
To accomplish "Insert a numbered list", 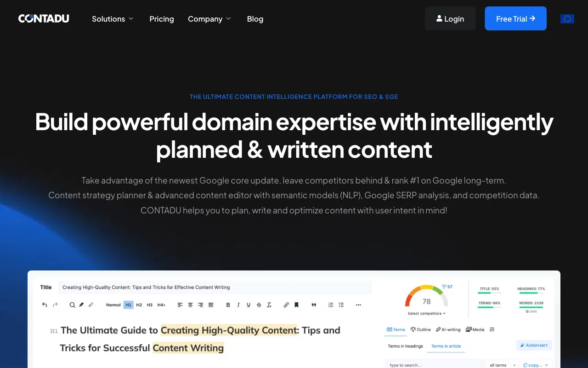I will [331, 305].
